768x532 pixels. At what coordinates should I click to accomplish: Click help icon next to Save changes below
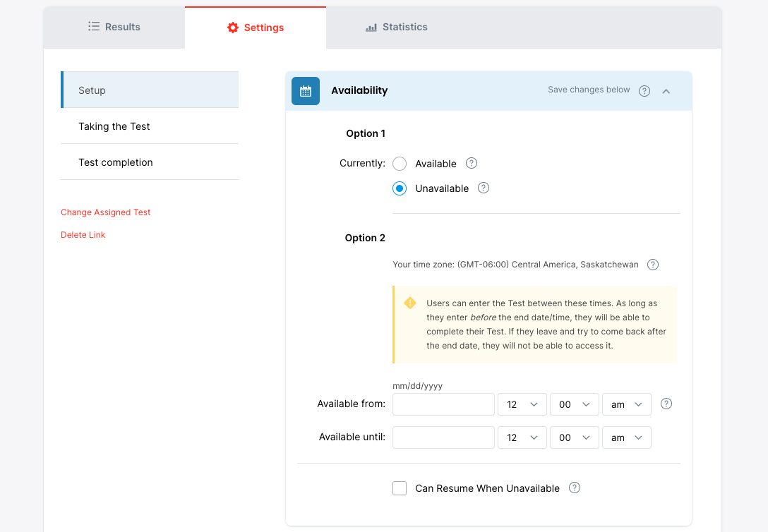click(x=644, y=91)
